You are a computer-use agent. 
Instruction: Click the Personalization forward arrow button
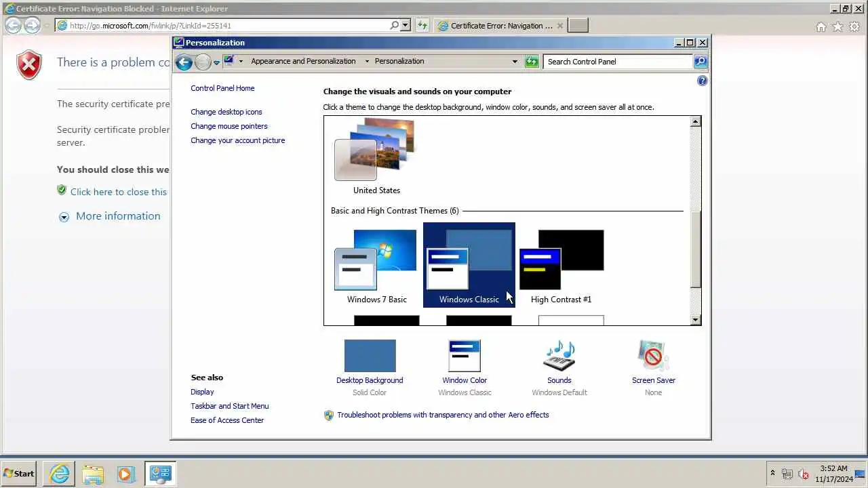click(x=203, y=62)
